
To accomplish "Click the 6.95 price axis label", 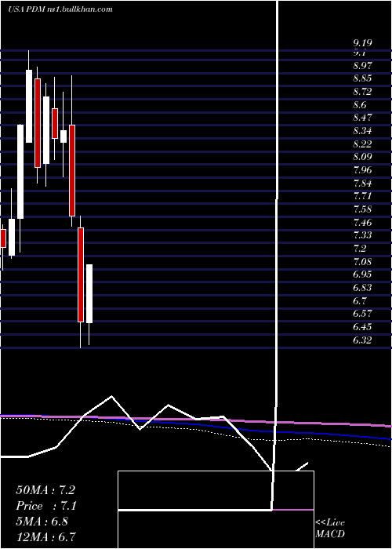I will (x=362, y=274).
